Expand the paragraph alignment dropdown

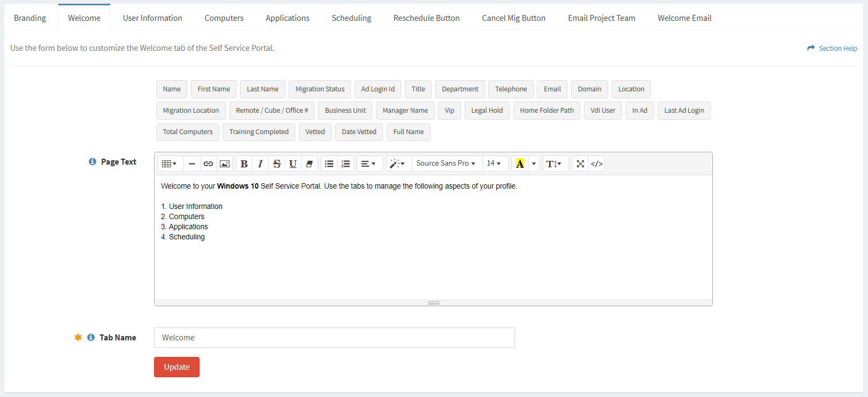click(368, 164)
